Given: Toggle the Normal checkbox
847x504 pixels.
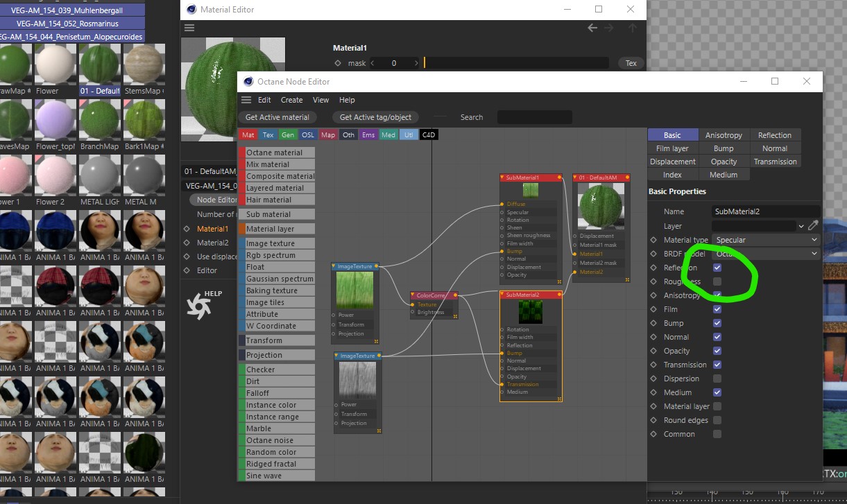Looking at the screenshot, I should coord(717,337).
